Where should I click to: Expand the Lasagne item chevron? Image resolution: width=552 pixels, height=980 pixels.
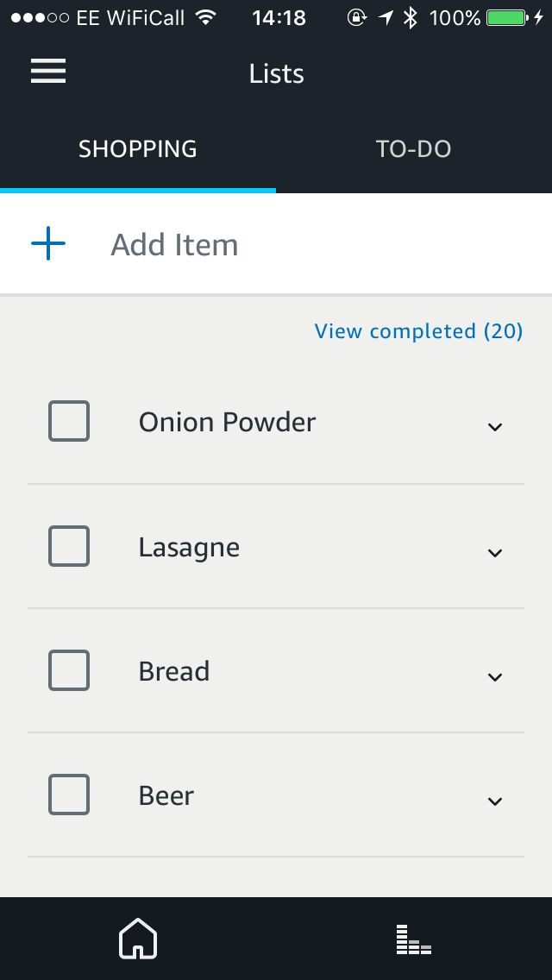[x=494, y=551]
